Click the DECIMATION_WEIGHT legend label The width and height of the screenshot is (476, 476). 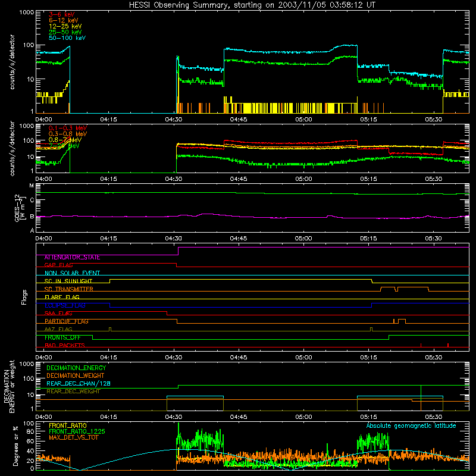tap(76, 375)
